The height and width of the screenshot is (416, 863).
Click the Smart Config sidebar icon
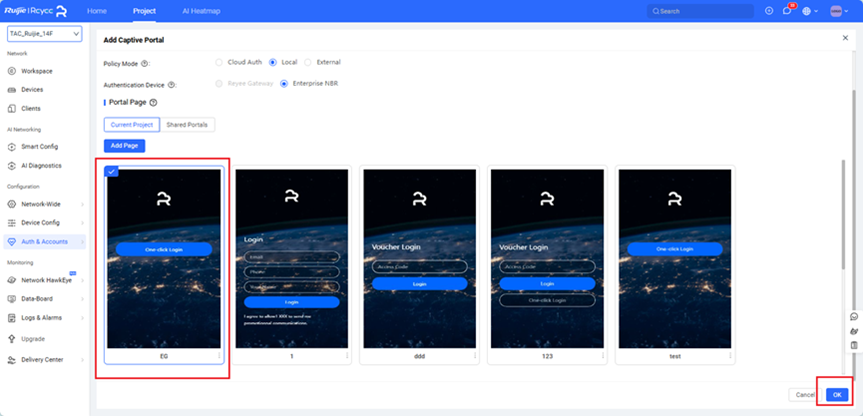[12, 147]
